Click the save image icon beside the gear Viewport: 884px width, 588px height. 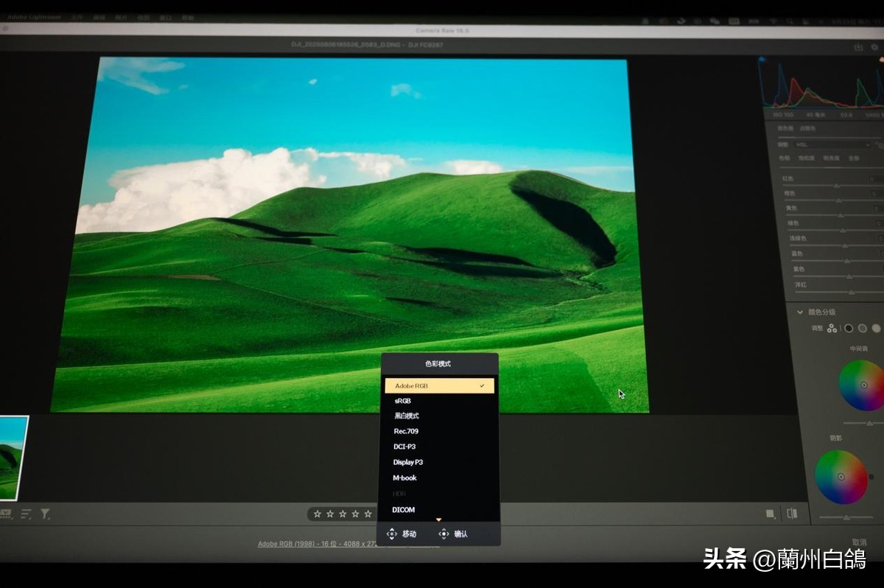pos(858,47)
